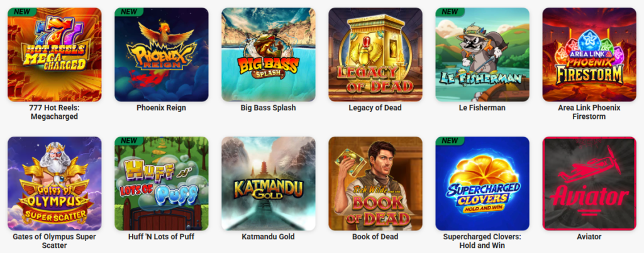This screenshot has width=644, height=253.
Task: Click the "Book of Dead" caption link
Action: [x=375, y=237]
